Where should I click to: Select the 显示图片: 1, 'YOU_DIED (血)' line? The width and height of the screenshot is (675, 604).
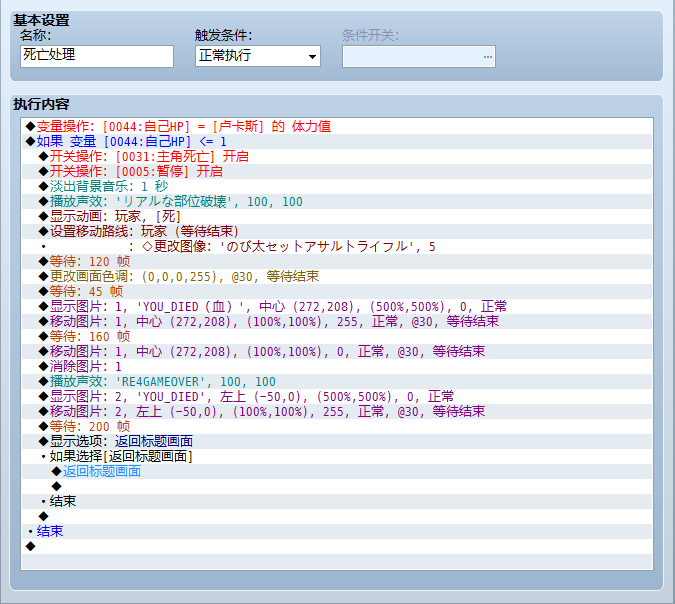[337, 307]
